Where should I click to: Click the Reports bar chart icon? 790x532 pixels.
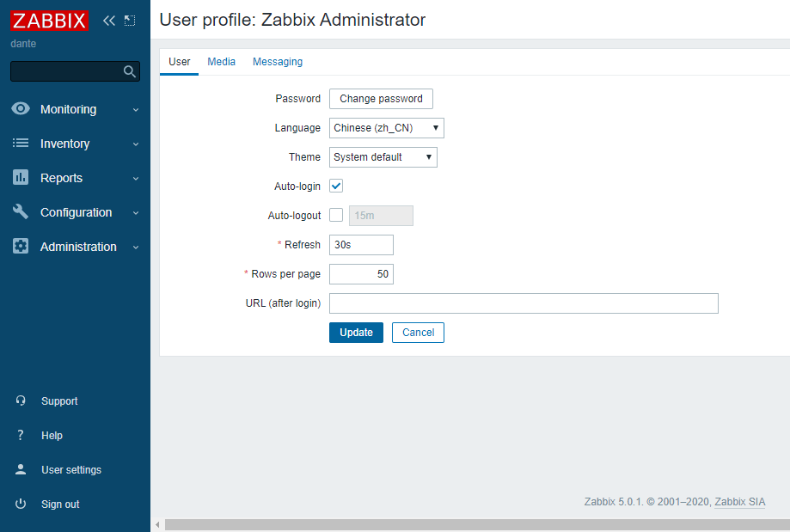pyautogui.click(x=21, y=178)
